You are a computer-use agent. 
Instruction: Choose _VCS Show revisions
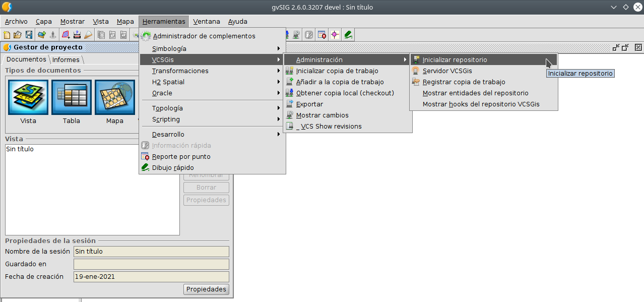point(347,126)
